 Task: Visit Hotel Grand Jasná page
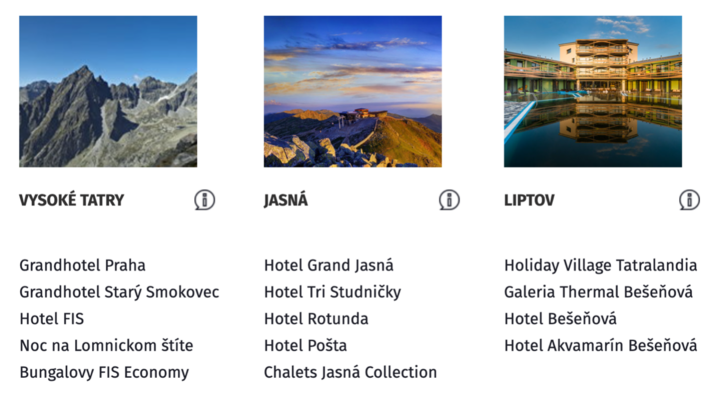[x=329, y=265]
